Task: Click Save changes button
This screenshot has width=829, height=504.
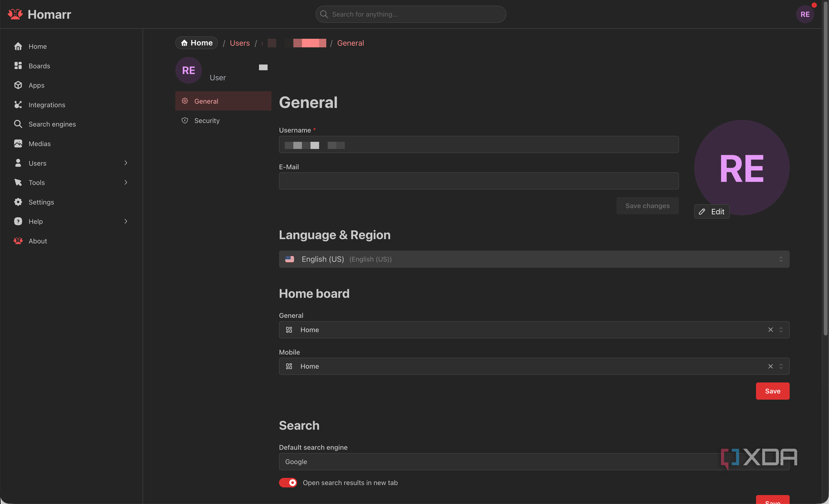Action: pos(647,206)
